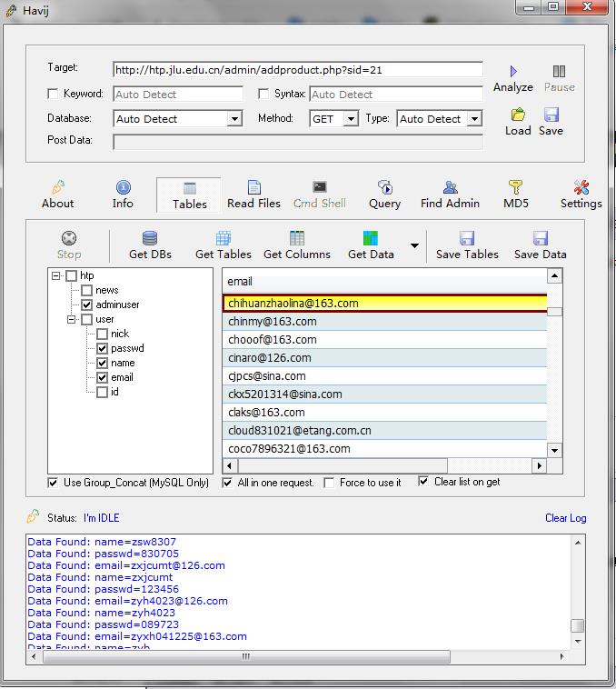Screen dimensions: 616x689
Task: Collapse the user table tree node
Action: point(71,319)
